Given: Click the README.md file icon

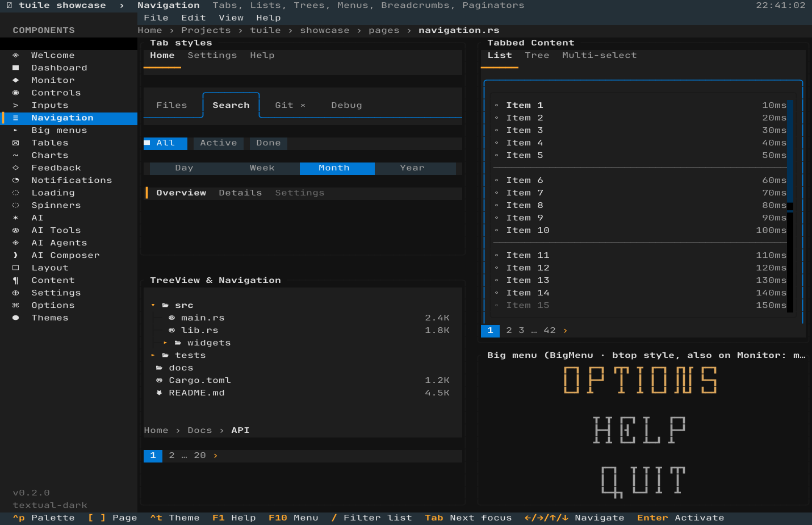Looking at the screenshot, I should pyautogui.click(x=159, y=393).
